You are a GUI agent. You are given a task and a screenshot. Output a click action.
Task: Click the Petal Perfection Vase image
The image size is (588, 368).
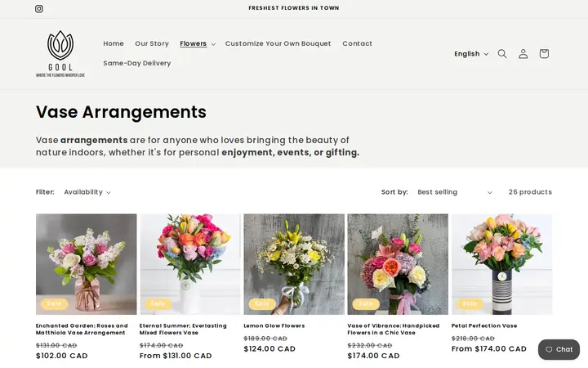click(501, 264)
